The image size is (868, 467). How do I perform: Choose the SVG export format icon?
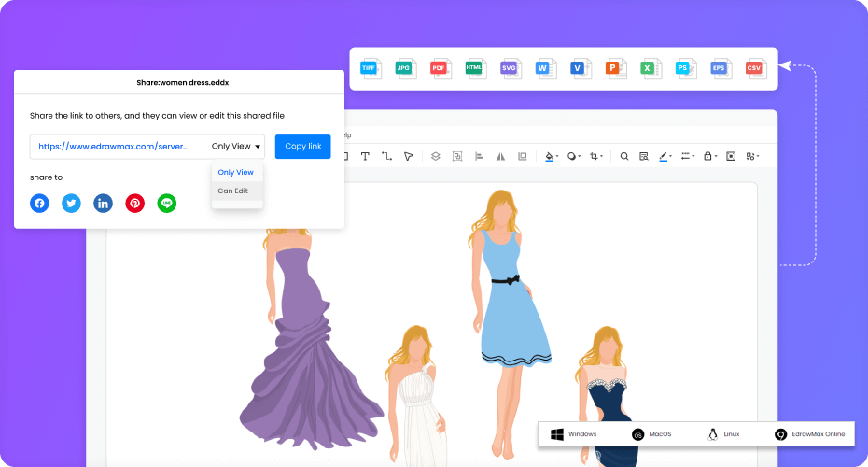click(511, 69)
